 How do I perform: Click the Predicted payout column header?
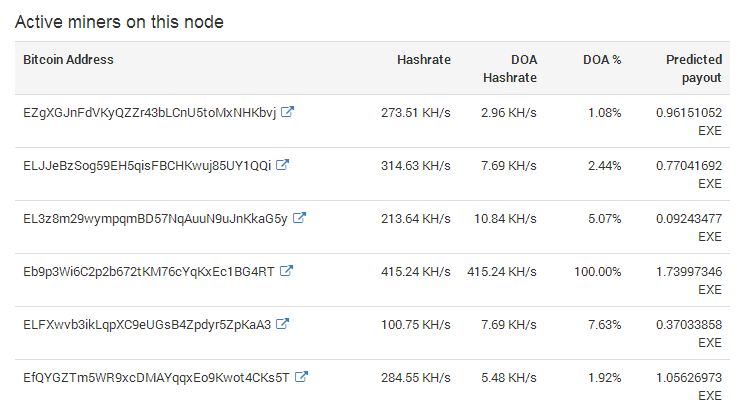coord(694,68)
